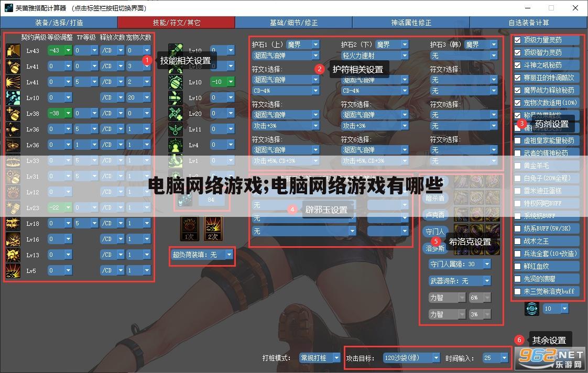
Task: Click the app icon in the title bar
Action: click(8, 8)
